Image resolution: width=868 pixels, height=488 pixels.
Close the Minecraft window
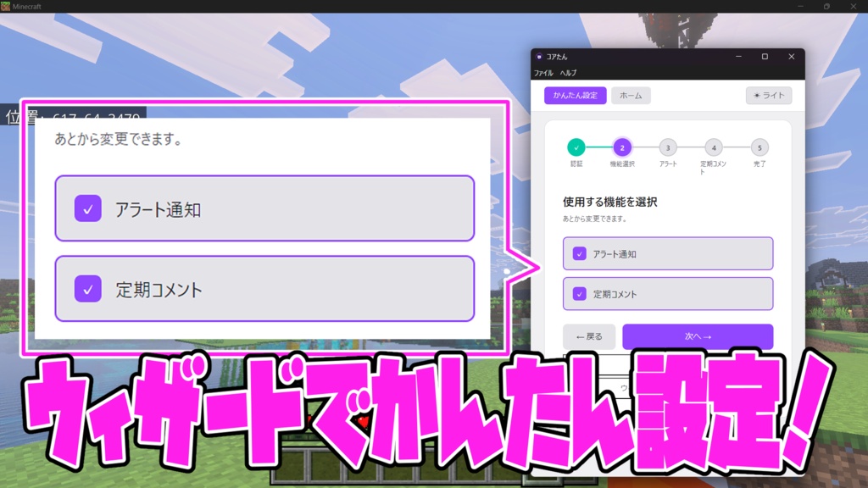853,6
